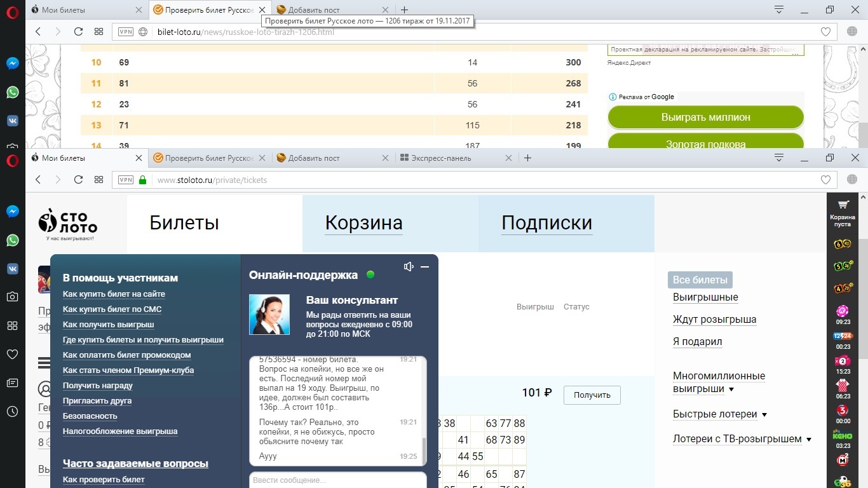Open the history icon in Opera sidebar
The height and width of the screenshot is (488, 868).
[x=13, y=412]
